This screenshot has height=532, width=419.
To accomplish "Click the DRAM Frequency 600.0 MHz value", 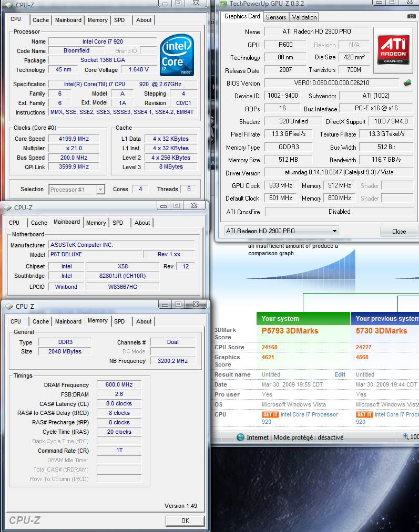I will 119,385.
